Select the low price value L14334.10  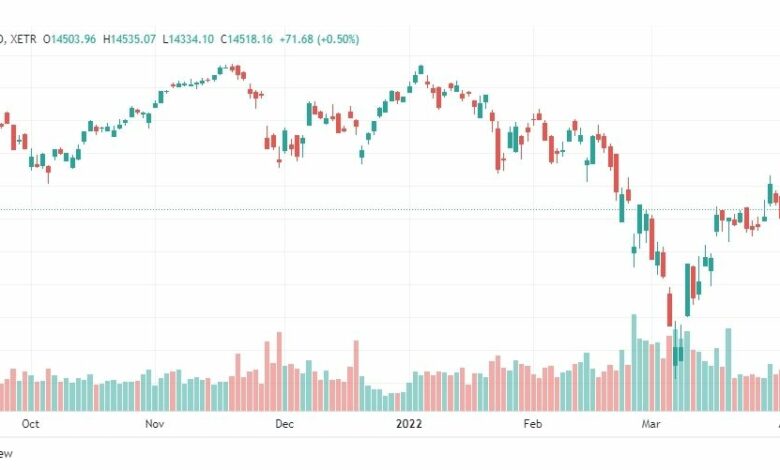[188, 39]
